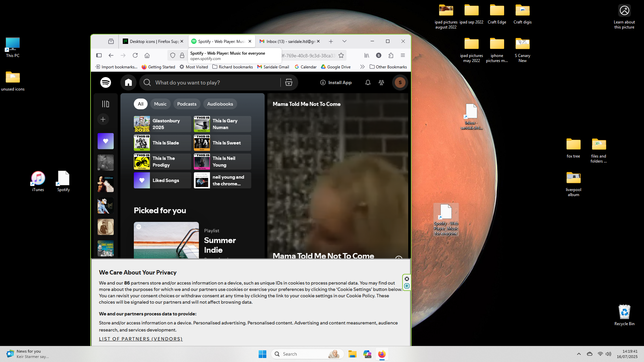
Task: Open the Browse icon beside the search box
Action: pyautogui.click(x=289, y=82)
